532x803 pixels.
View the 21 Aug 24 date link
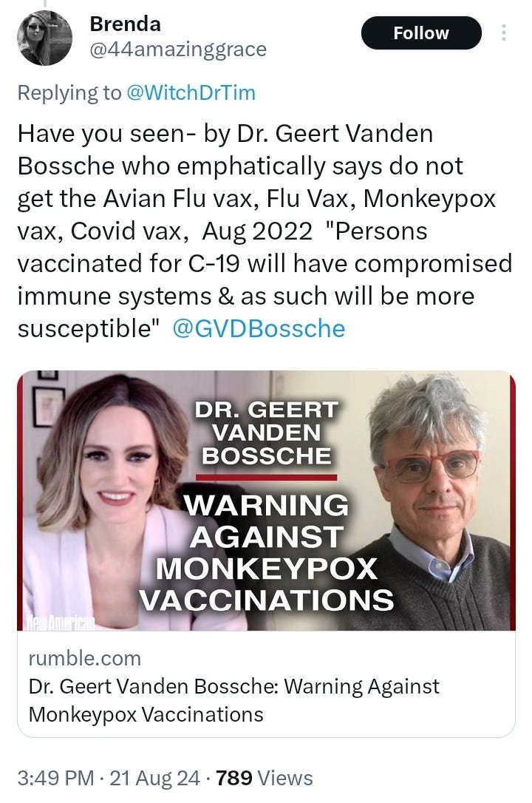(x=154, y=778)
